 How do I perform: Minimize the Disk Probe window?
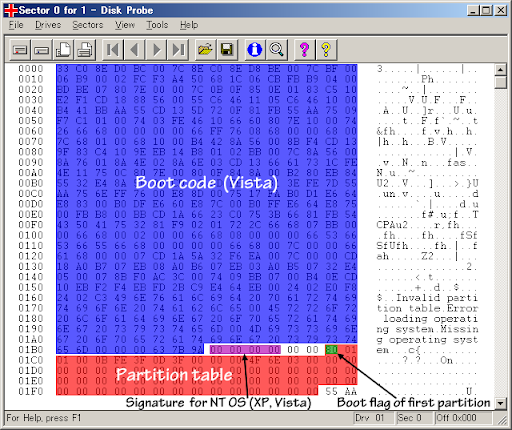pos(473,10)
